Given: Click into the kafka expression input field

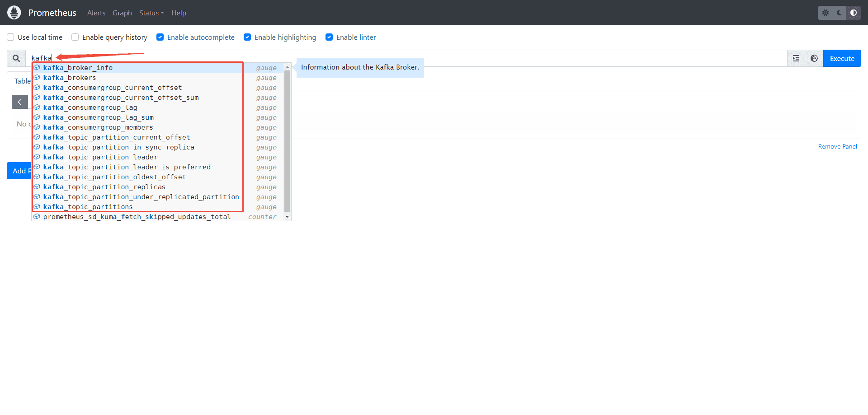Looking at the screenshot, I should [x=407, y=58].
